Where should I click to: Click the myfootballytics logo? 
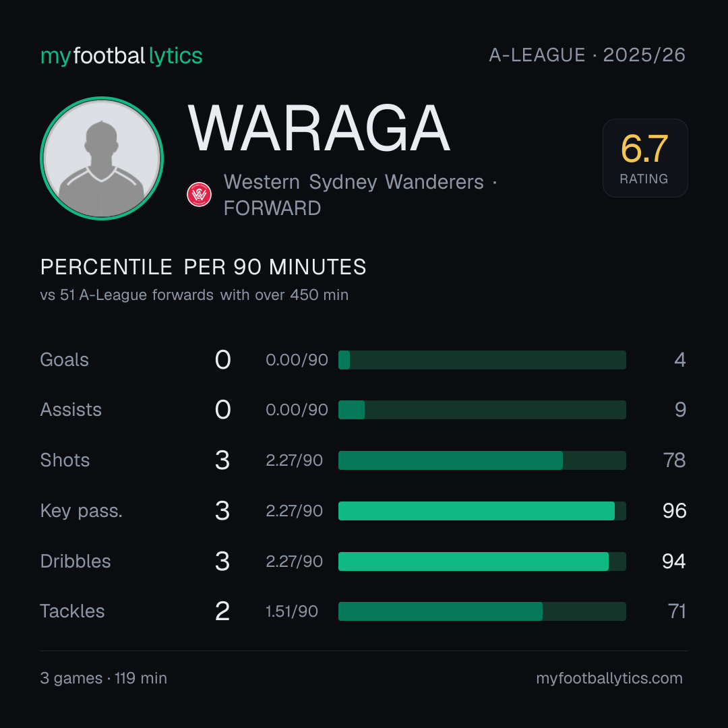(x=121, y=56)
